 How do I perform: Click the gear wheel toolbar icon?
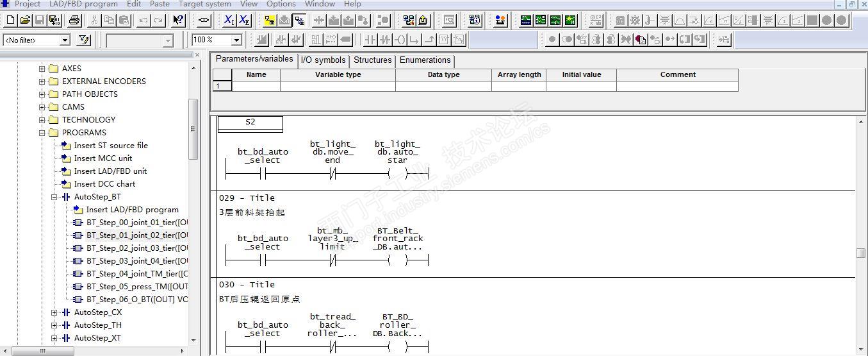pyautogui.click(x=635, y=21)
